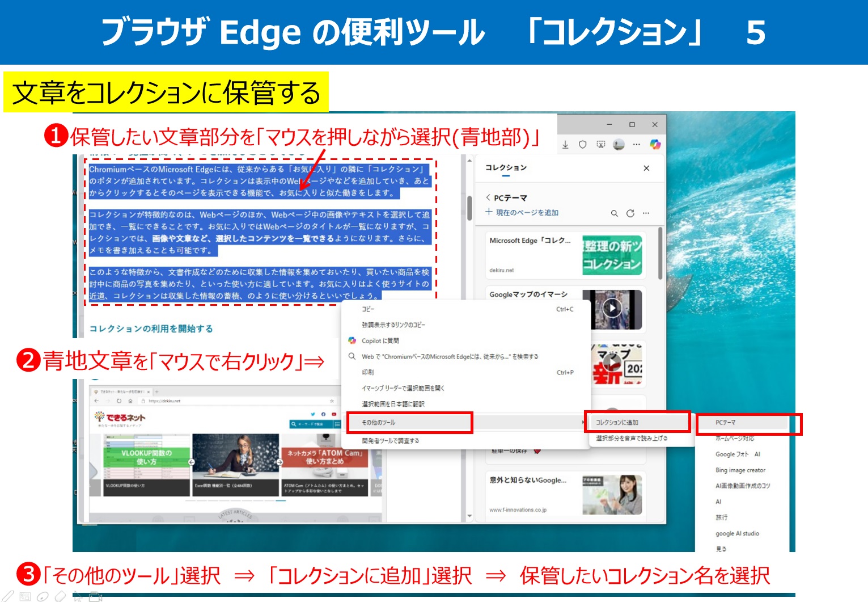The image size is (868, 602).
Task: Click the Copilot icon in Edge toolbar
Action: click(x=655, y=145)
